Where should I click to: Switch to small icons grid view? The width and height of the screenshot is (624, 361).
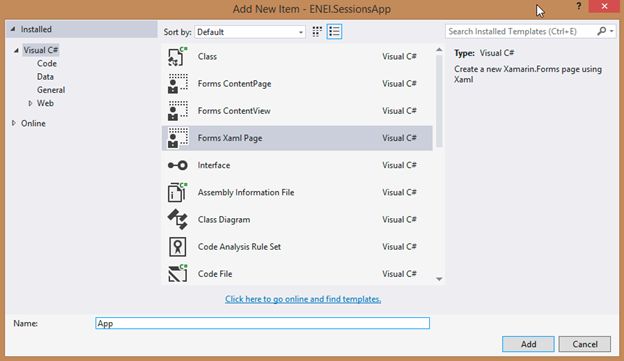tap(317, 31)
